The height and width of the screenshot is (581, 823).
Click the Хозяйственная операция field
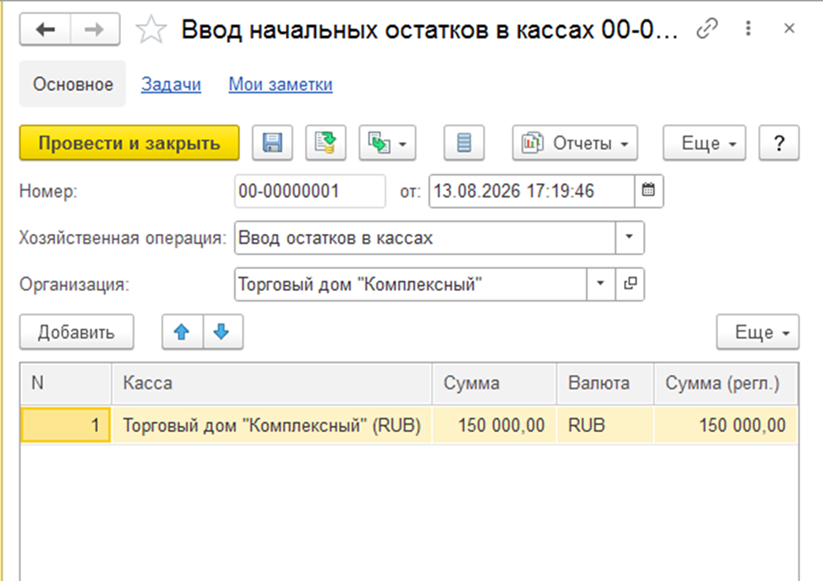(425, 238)
